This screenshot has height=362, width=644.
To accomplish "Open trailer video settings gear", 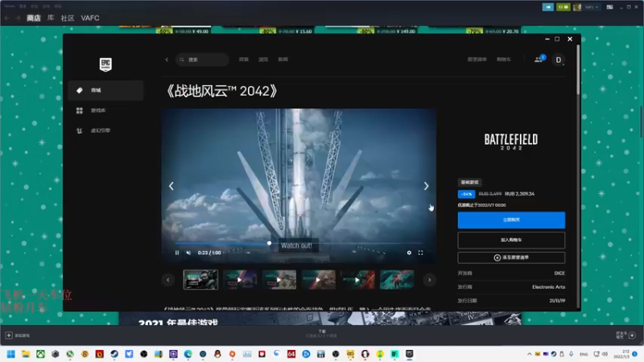I will coord(409,253).
